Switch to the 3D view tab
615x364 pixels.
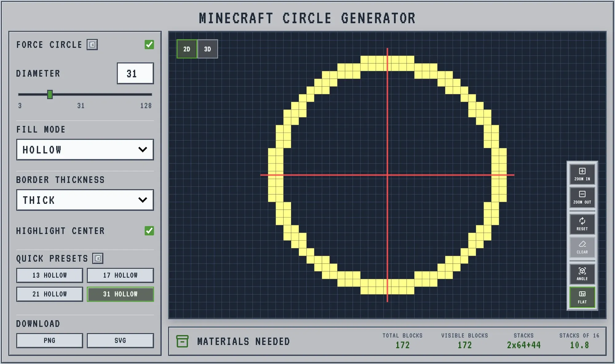click(208, 49)
